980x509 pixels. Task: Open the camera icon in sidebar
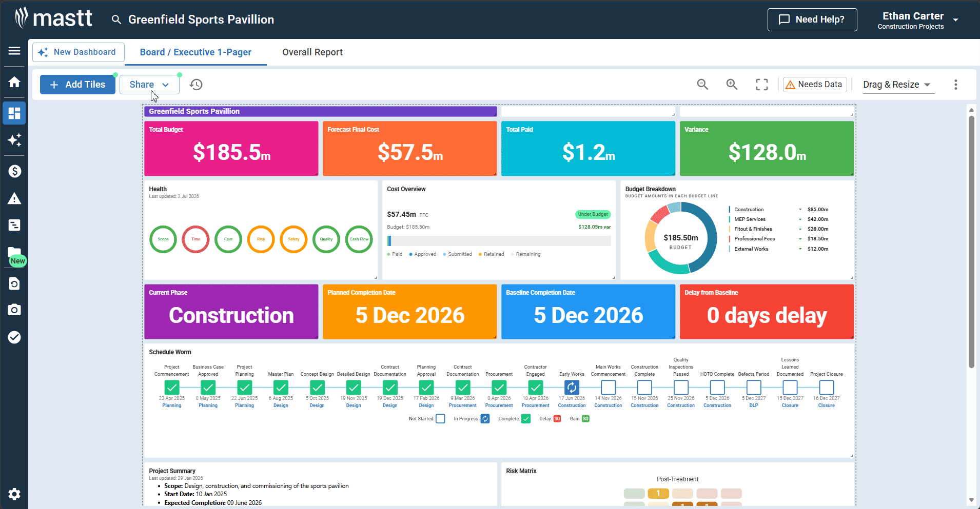point(14,310)
